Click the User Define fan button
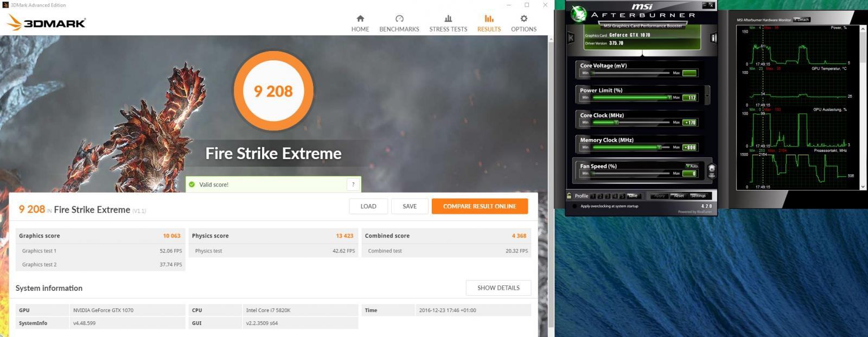Image resolution: width=868 pixels, height=337 pixels. 712,171
